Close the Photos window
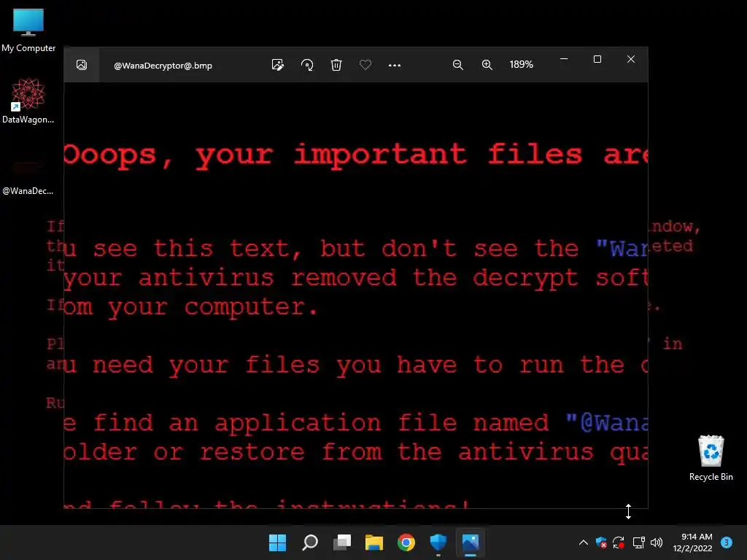Screen dimensions: 747x560 coord(631,59)
